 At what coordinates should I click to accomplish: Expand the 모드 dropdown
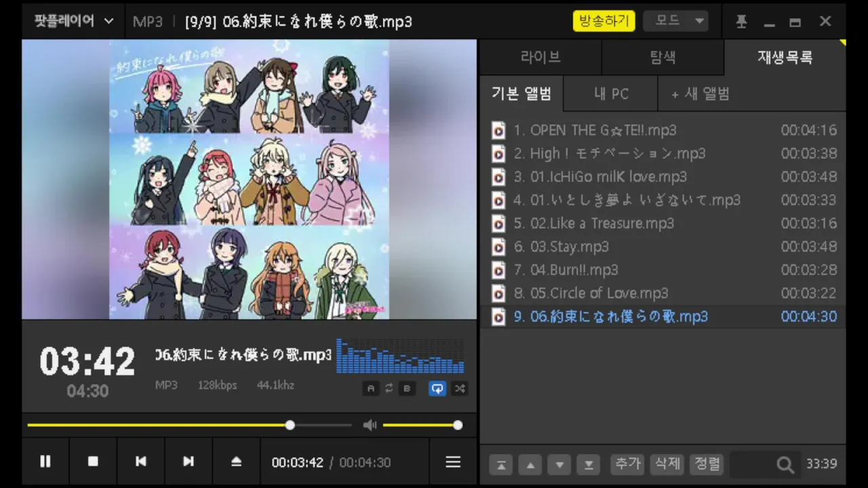click(x=675, y=21)
